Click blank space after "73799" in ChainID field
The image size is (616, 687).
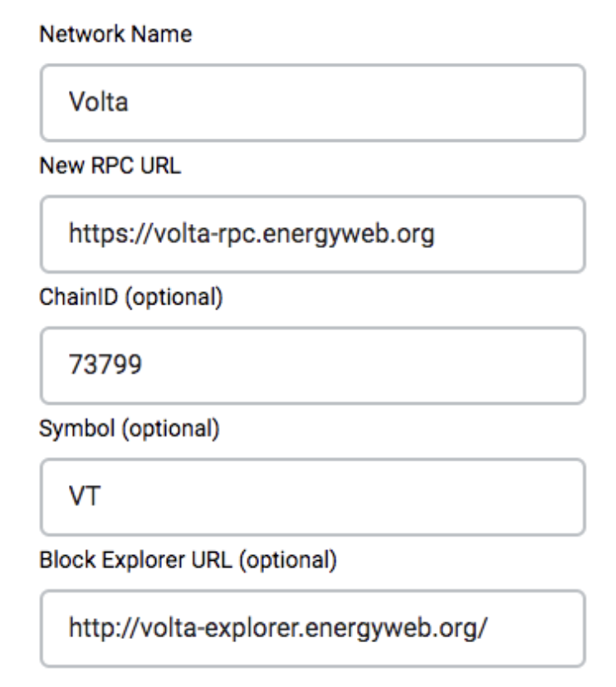349,366
